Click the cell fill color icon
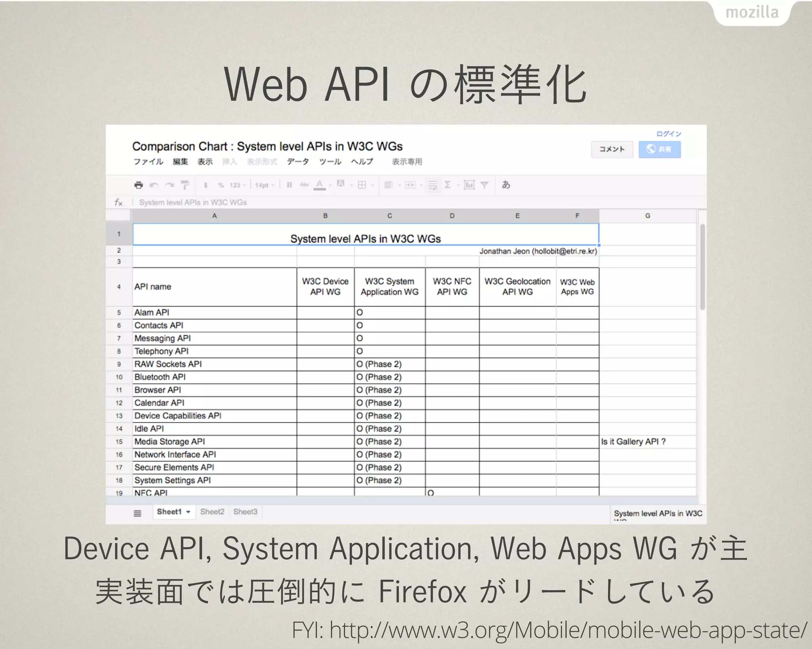This screenshot has height=649, width=812. click(341, 184)
